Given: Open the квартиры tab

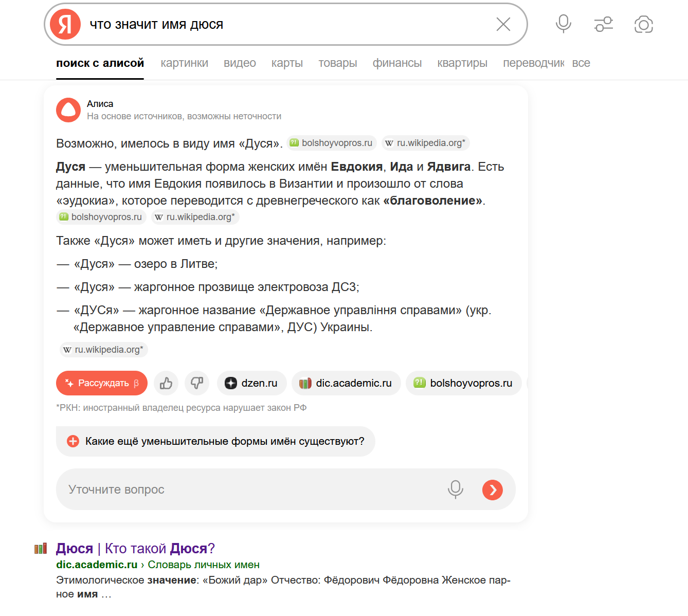Looking at the screenshot, I should [x=462, y=63].
